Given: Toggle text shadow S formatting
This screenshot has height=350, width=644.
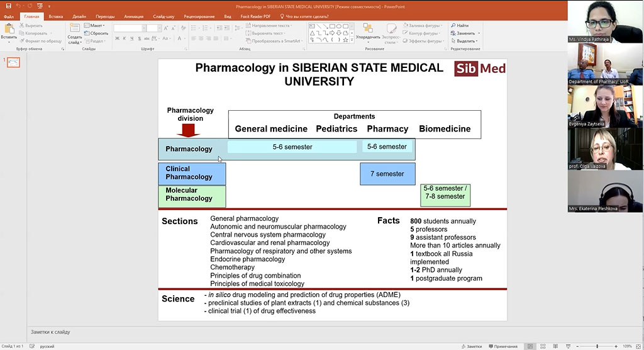Looking at the screenshot, I should coord(139,38).
